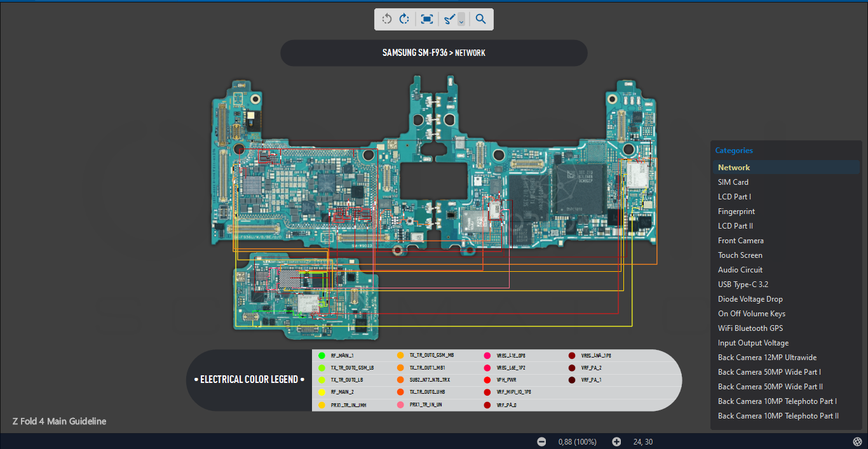The image size is (868, 449).
Task: Select Audio Circuit in categories
Action: coord(786,270)
